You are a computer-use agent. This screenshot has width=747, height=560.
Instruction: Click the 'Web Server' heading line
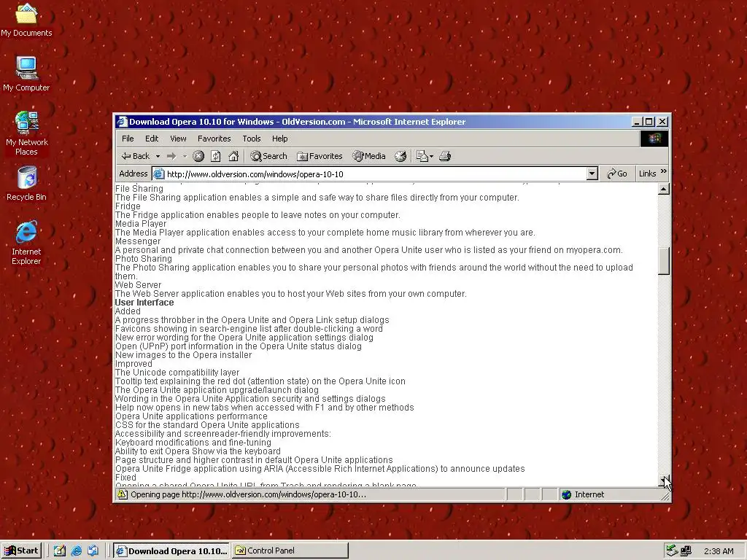pos(138,285)
